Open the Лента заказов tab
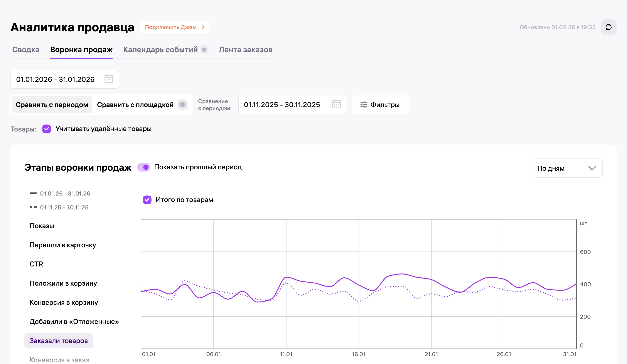This screenshot has height=364, width=627. point(245,50)
